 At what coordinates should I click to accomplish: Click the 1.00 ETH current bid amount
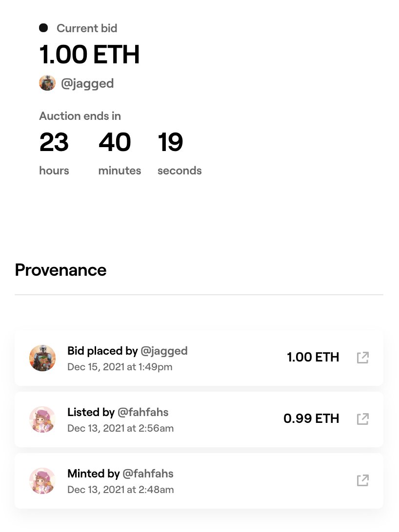coord(90,54)
